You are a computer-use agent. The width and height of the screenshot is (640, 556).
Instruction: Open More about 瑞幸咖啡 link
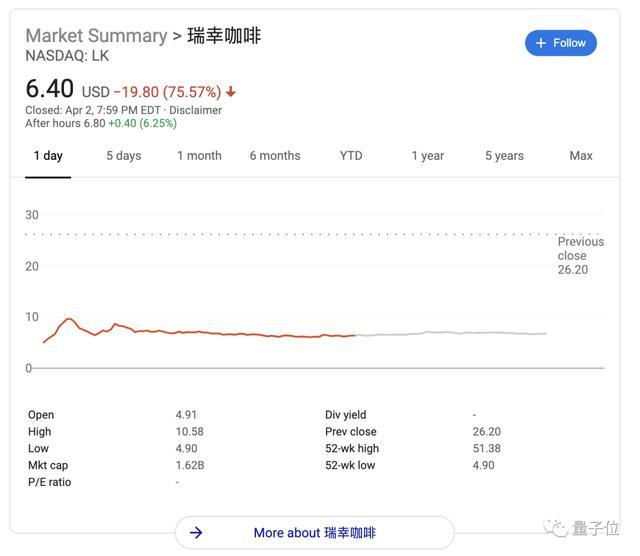pos(314,533)
